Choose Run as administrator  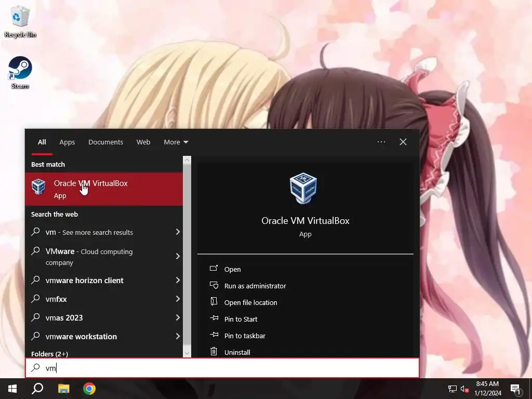pyautogui.click(x=255, y=286)
